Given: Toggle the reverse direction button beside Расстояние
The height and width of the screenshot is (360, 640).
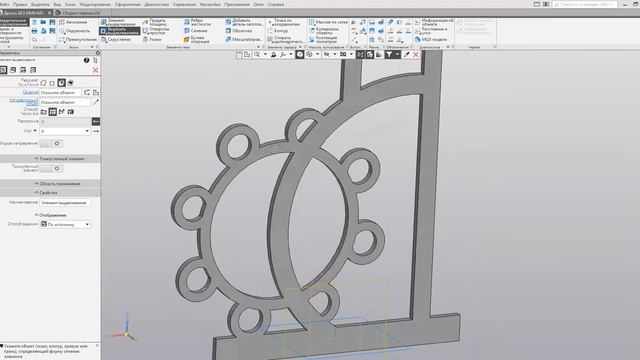Looking at the screenshot, I should [96, 121].
